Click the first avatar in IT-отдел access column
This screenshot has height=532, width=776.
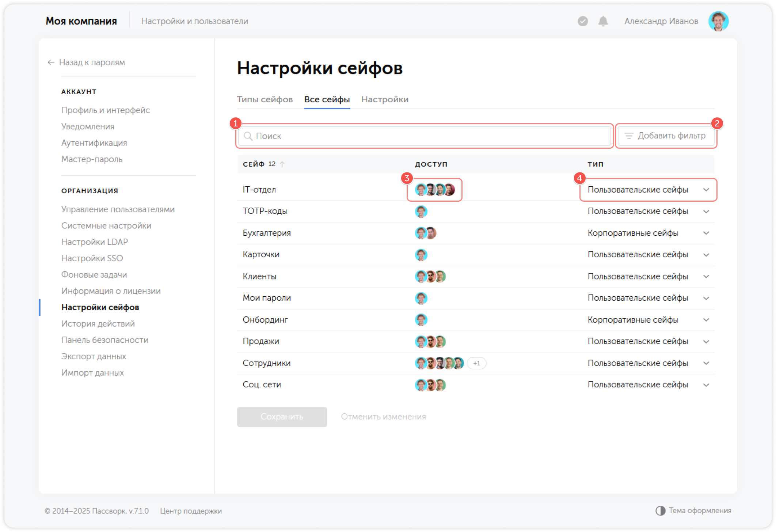421,190
